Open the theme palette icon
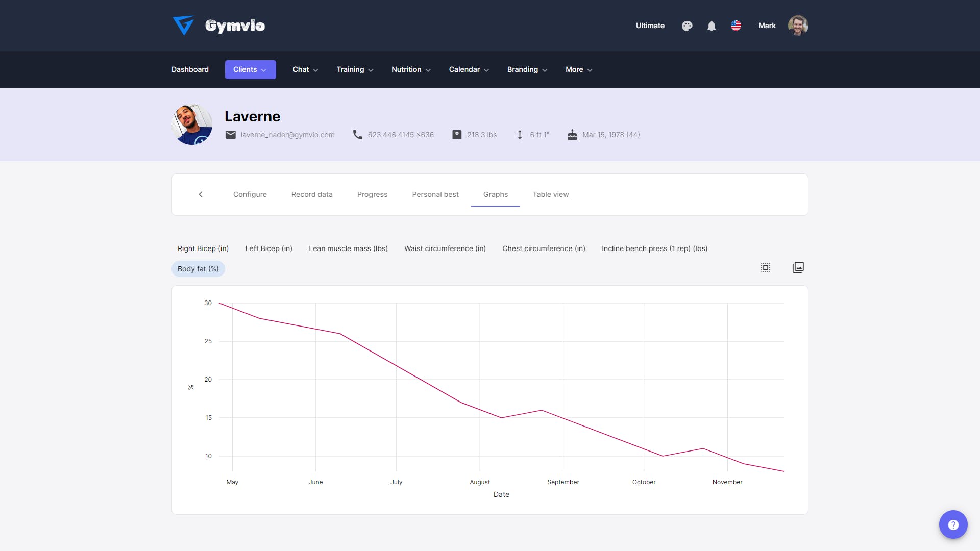Viewport: 980px width, 551px height. (x=687, y=26)
